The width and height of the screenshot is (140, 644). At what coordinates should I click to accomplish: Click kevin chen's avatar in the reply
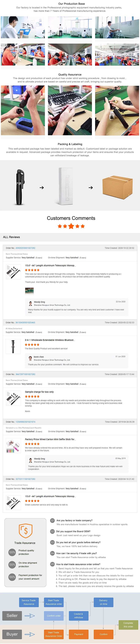click(30, 358)
